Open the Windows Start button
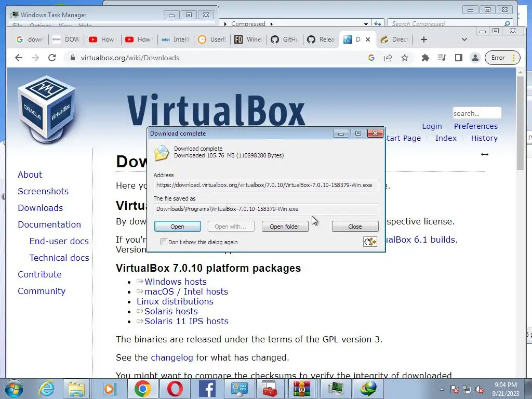The height and width of the screenshot is (399, 532). pyautogui.click(x=14, y=389)
